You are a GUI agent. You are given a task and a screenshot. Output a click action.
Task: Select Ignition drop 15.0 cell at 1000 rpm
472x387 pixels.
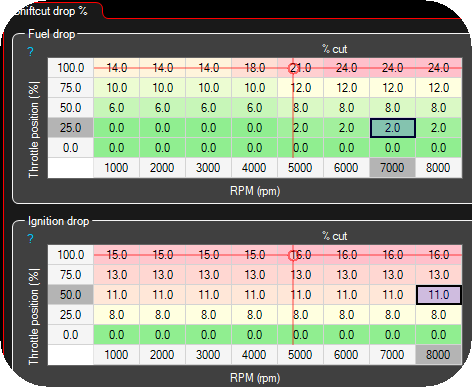[x=117, y=255]
